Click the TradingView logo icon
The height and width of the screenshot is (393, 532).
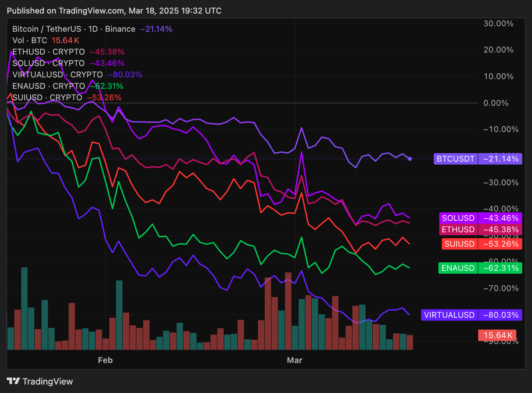point(14,381)
